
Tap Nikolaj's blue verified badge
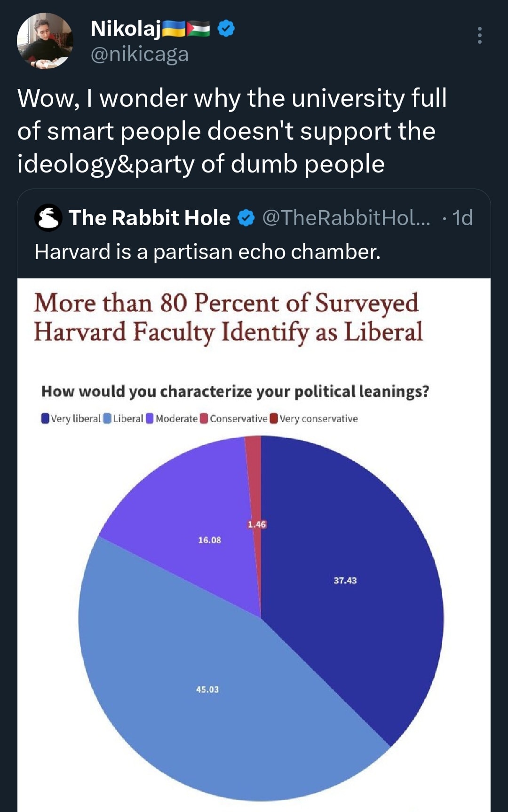point(226,29)
